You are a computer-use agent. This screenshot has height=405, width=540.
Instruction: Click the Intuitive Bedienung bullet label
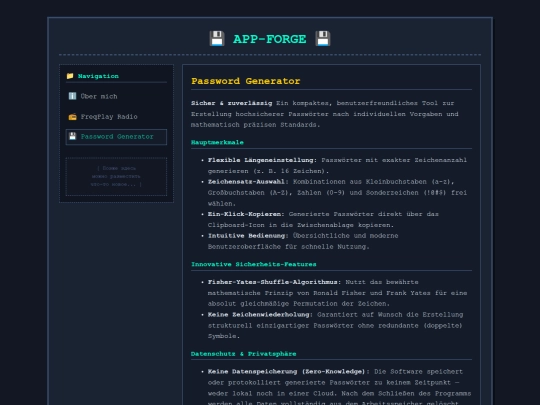[248, 236]
